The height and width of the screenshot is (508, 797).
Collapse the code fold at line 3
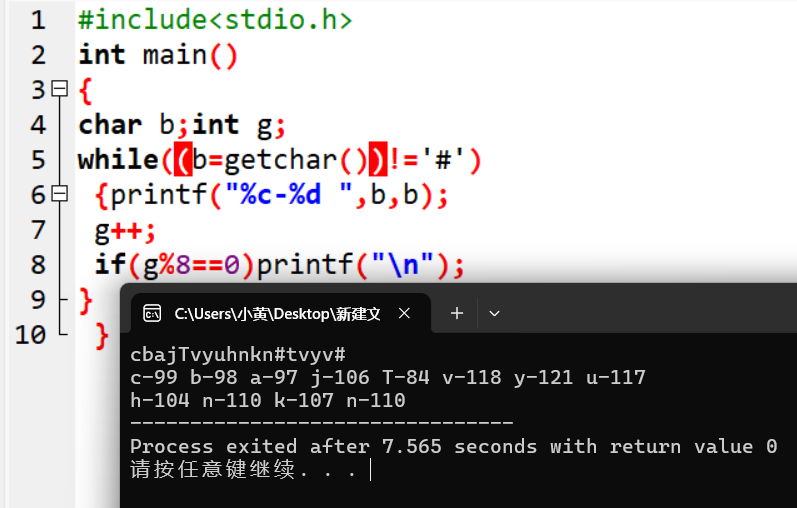tap(60, 88)
